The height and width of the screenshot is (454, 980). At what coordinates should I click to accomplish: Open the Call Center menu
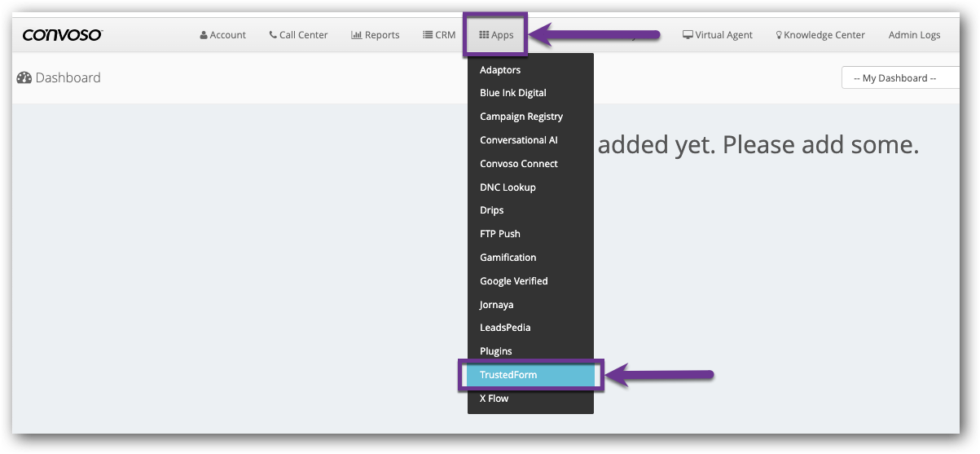tap(298, 35)
